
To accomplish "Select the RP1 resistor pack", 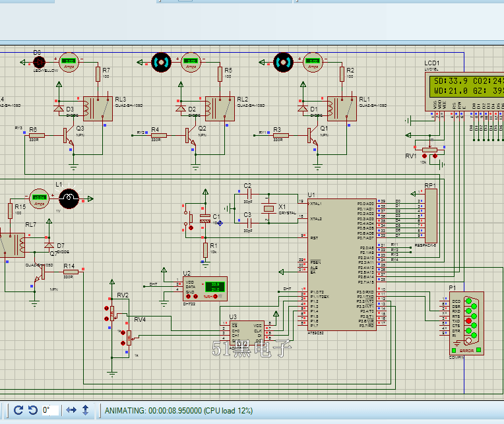I will [x=431, y=216].
